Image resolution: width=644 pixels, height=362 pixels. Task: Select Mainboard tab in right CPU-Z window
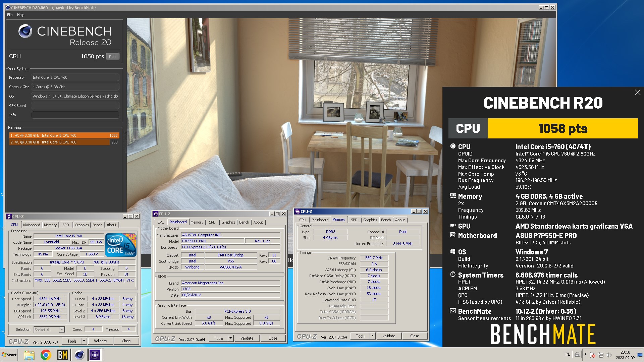click(320, 220)
